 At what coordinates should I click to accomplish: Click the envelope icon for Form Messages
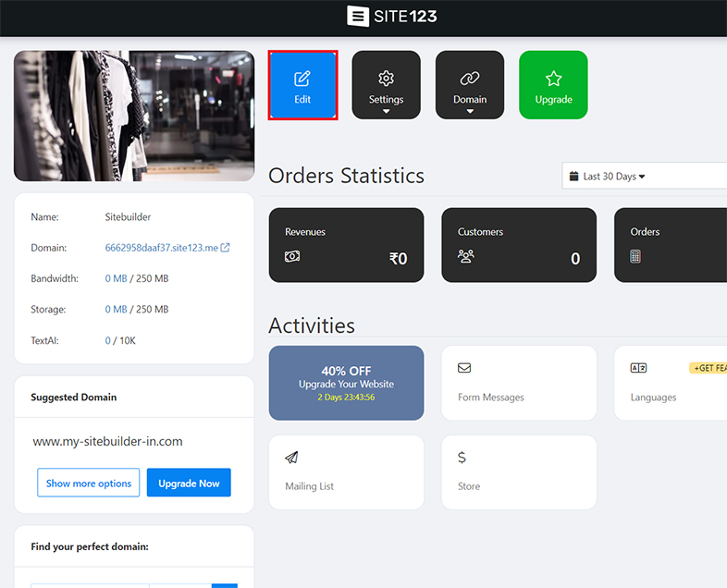pos(464,368)
